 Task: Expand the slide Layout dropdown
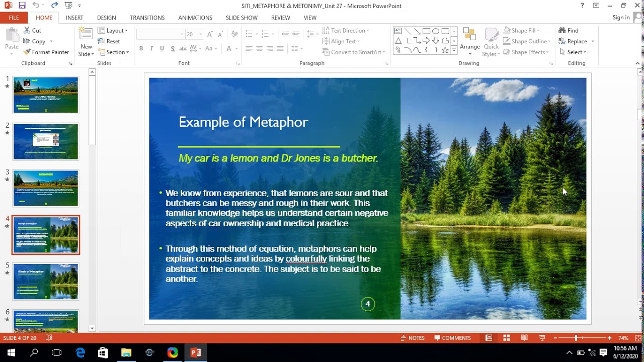(x=113, y=31)
